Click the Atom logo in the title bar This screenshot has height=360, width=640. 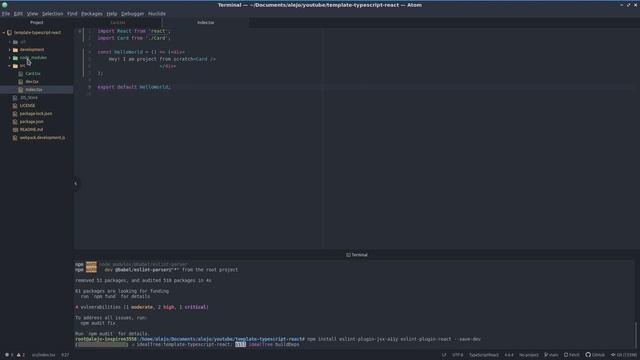click(4, 5)
